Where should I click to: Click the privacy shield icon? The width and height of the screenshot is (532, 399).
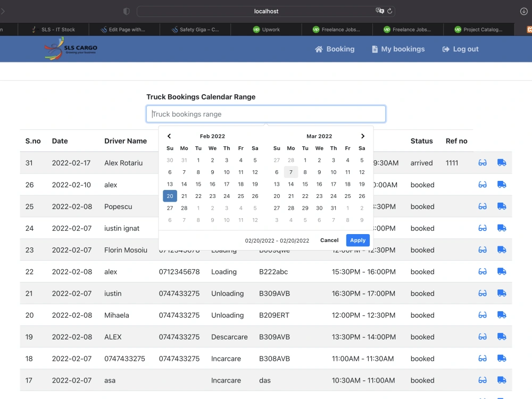(x=127, y=11)
